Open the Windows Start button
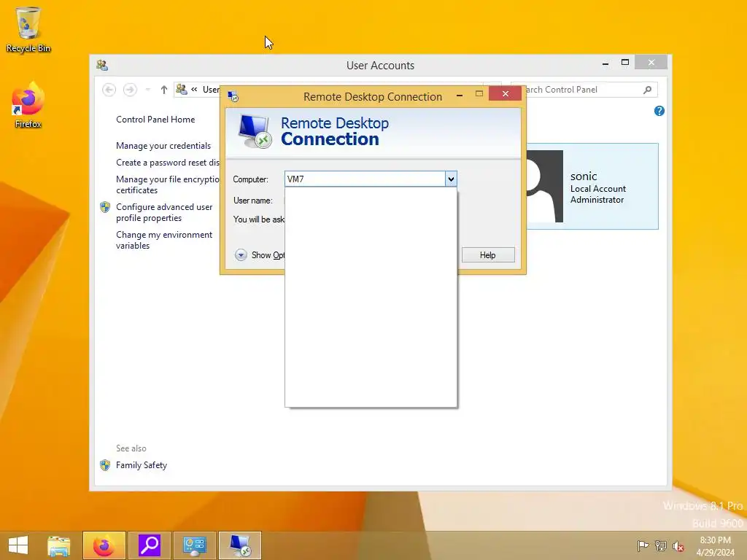Screen dimensions: 747x560 pos(18,545)
